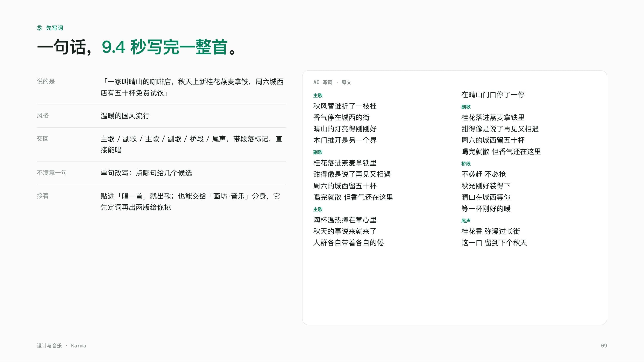Viewport: 644px width, 362px height.
Task: Click the '⑤ 先写词' section label
Action: tap(50, 28)
